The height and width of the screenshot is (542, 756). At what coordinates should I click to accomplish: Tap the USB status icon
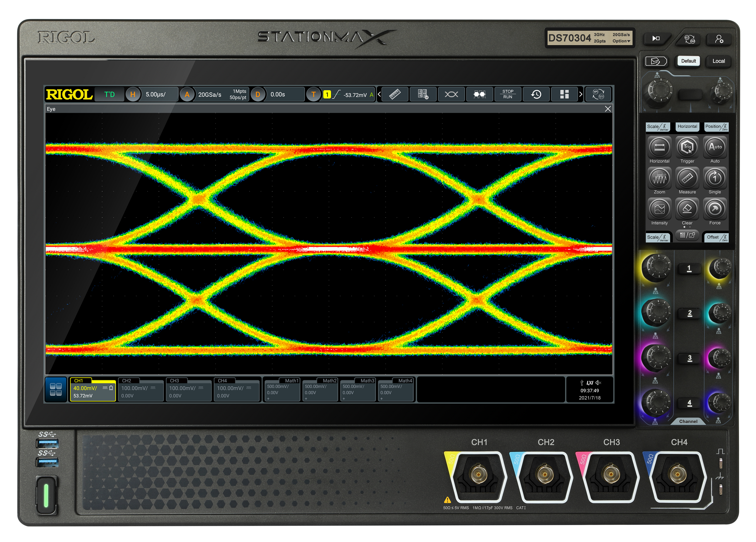coord(582,383)
